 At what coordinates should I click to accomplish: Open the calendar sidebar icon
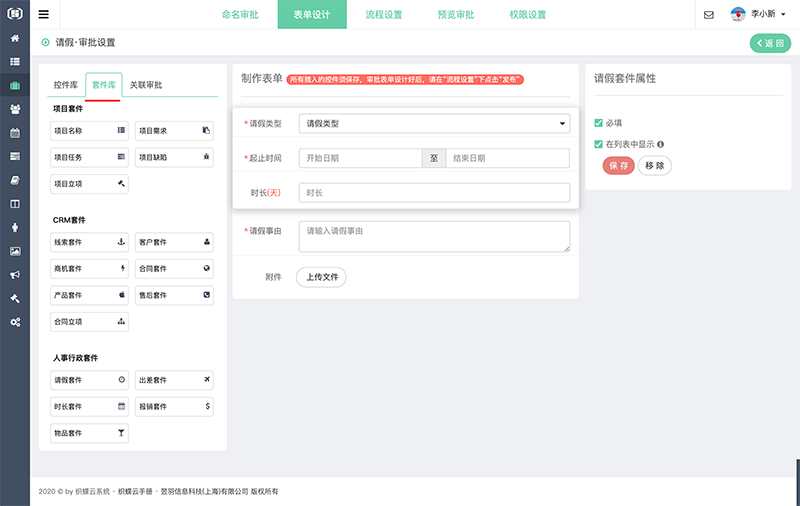coord(15,133)
